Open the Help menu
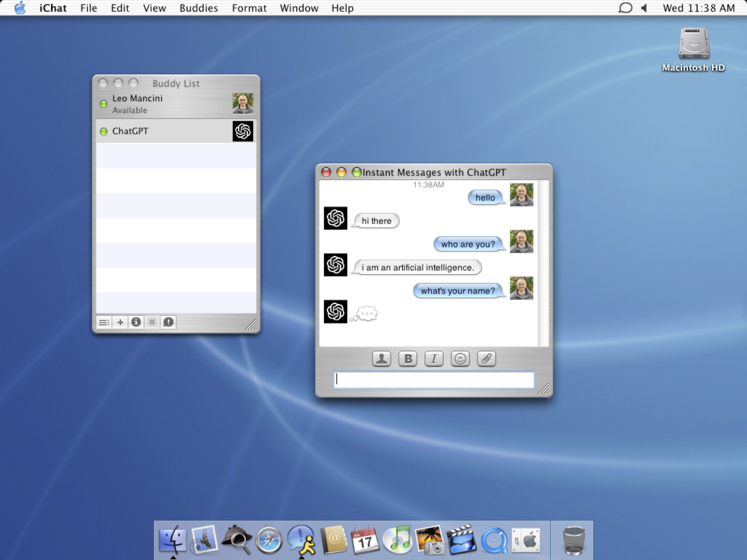Image resolution: width=747 pixels, height=560 pixels. [x=342, y=8]
